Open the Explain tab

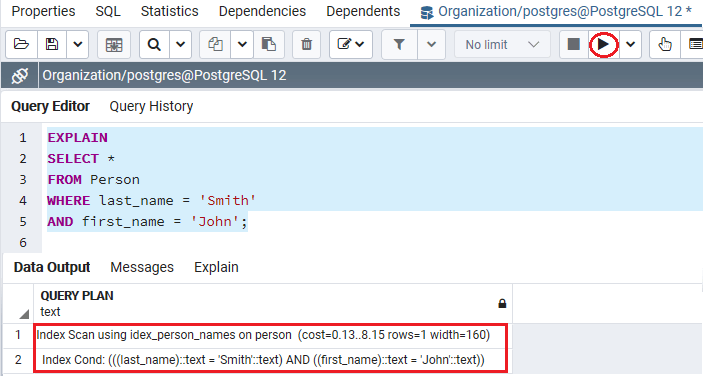pos(216,267)
